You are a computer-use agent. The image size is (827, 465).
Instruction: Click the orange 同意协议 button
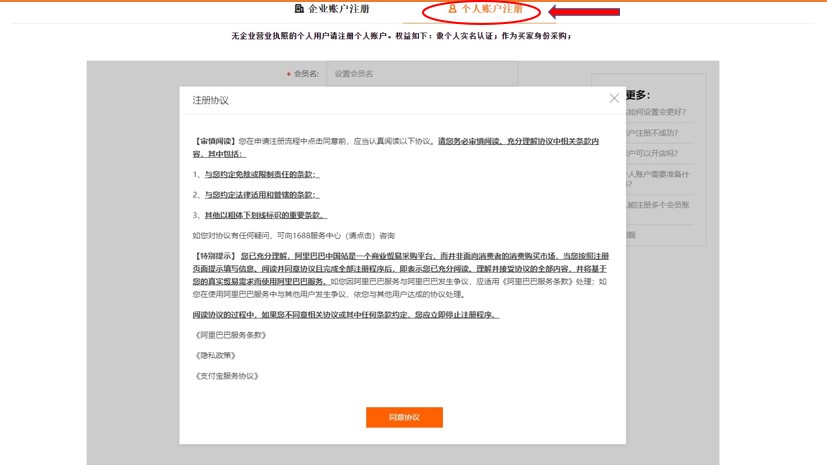coord(404,417)
